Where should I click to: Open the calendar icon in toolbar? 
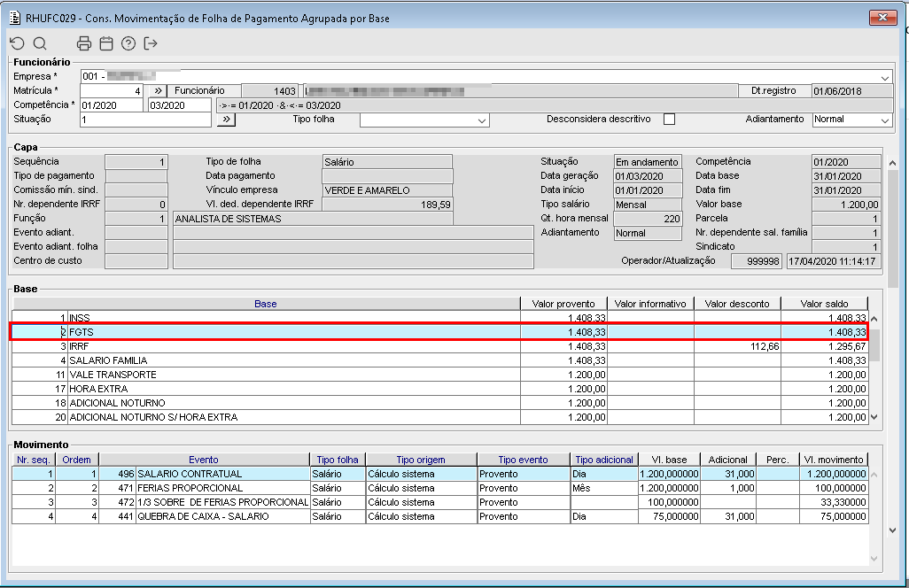tap(106, 43)
